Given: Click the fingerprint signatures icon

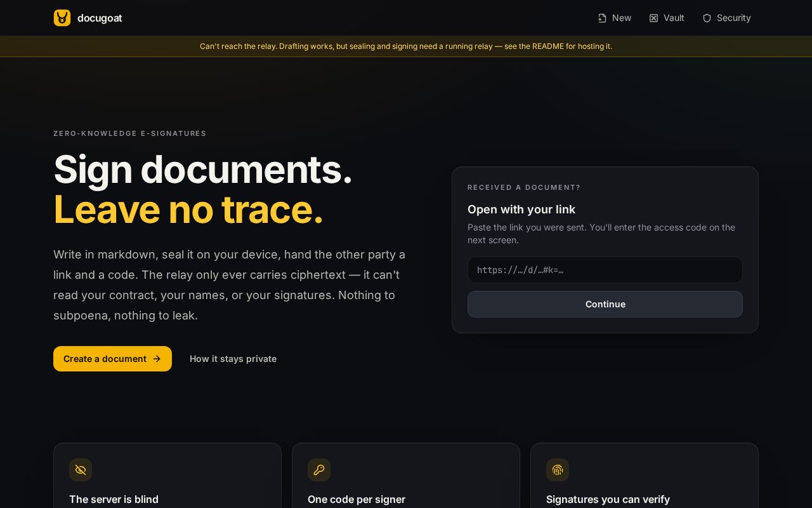Looking at the screenshot, I should pos(558,470).
